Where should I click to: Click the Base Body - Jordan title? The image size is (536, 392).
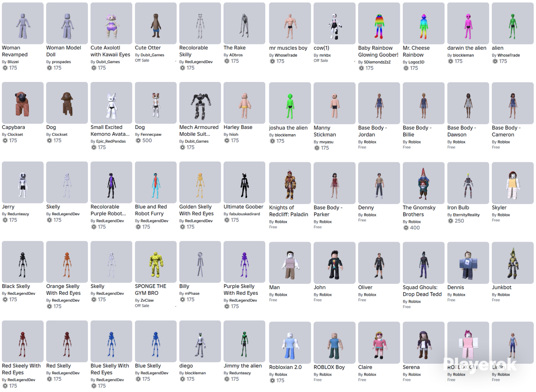pyautogui.click(x=373, y=131)
